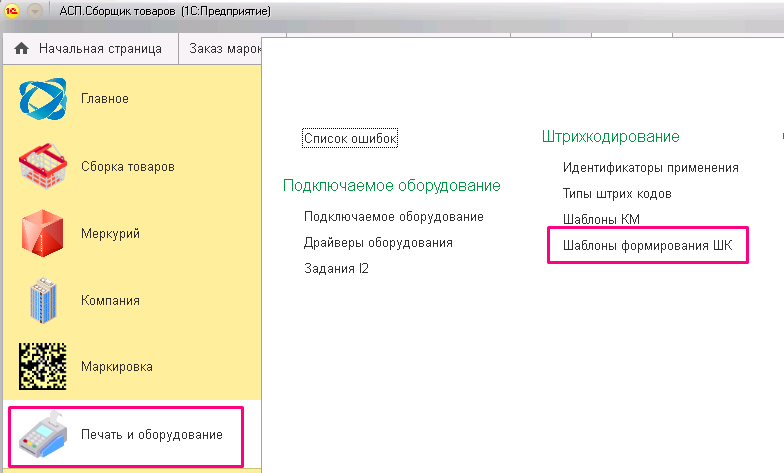The height and width of the screenshot is (473, 784).
Task: Select the red Меркурий cube icon
Action: coord(42,233)
